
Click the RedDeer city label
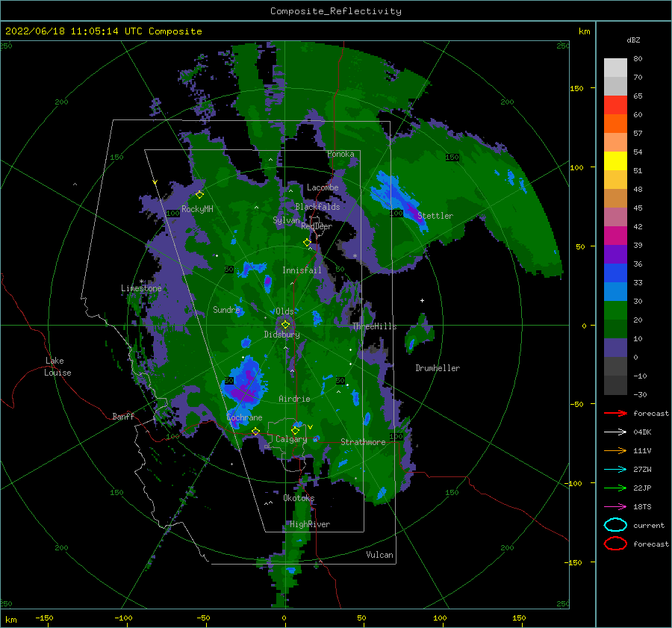point(317,226)
